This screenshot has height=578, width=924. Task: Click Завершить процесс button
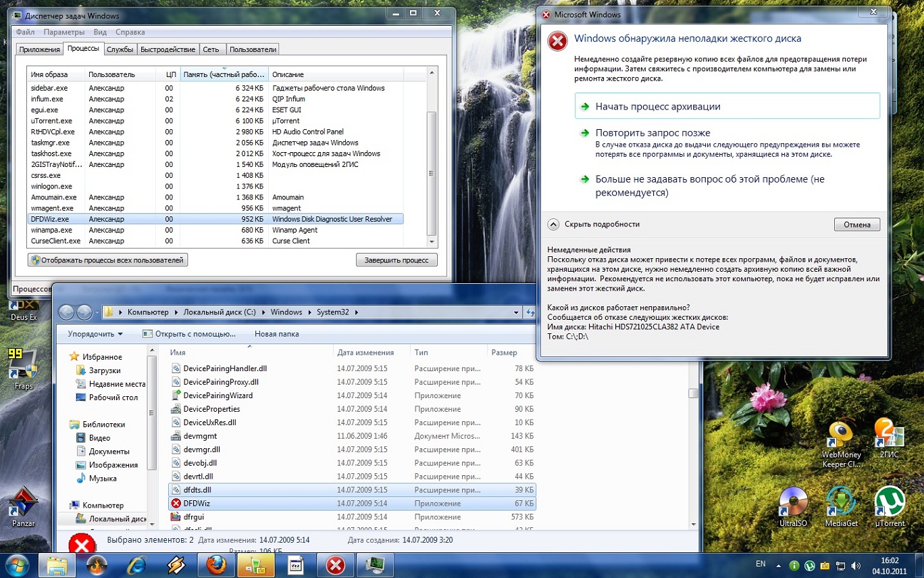(x=396, y=260)
